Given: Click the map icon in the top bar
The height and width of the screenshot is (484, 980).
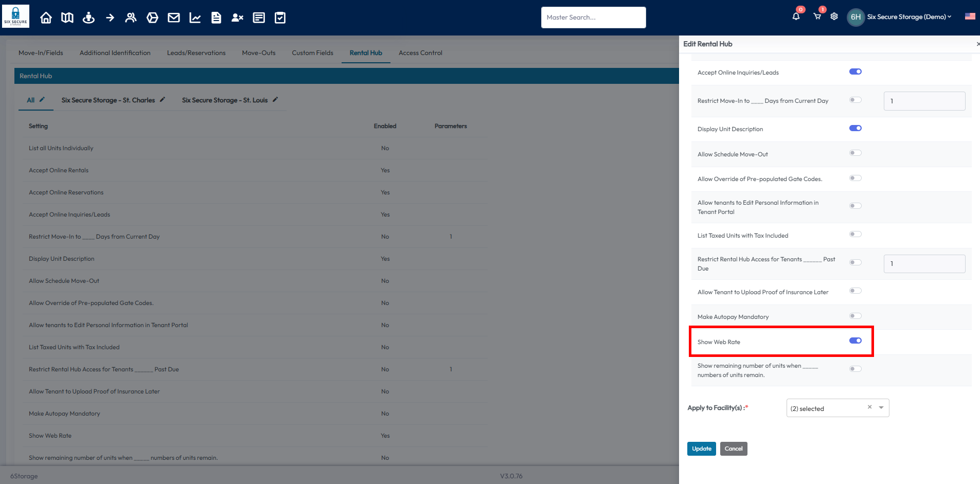Looking at the screenshot, I should click(67, 18).
